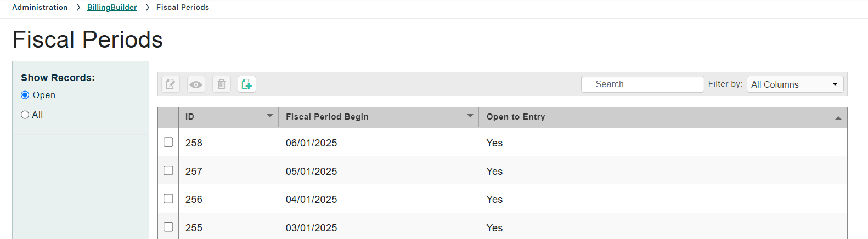Mark the checkbox for row 255
868x239 pixels.
click(168, 227)
